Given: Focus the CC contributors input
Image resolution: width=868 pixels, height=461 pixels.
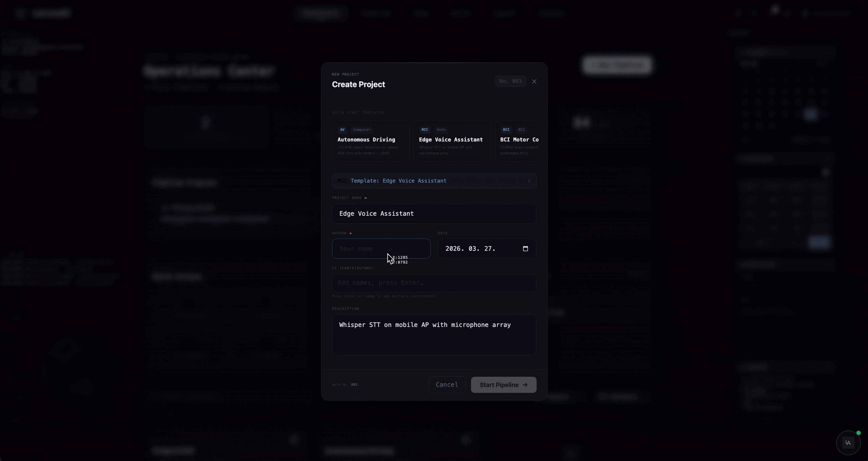Looking at the screenshot, I should [434, 283].
